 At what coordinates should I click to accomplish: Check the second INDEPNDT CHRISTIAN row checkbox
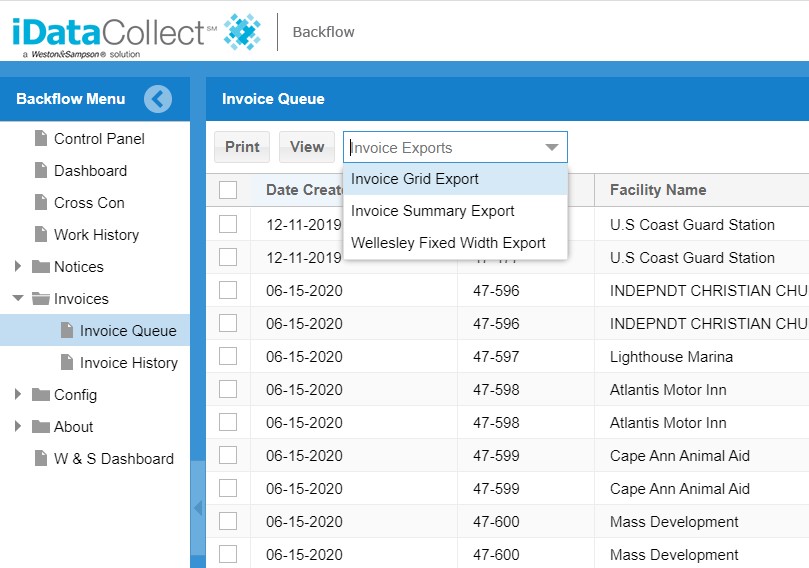tap(228, 323)
